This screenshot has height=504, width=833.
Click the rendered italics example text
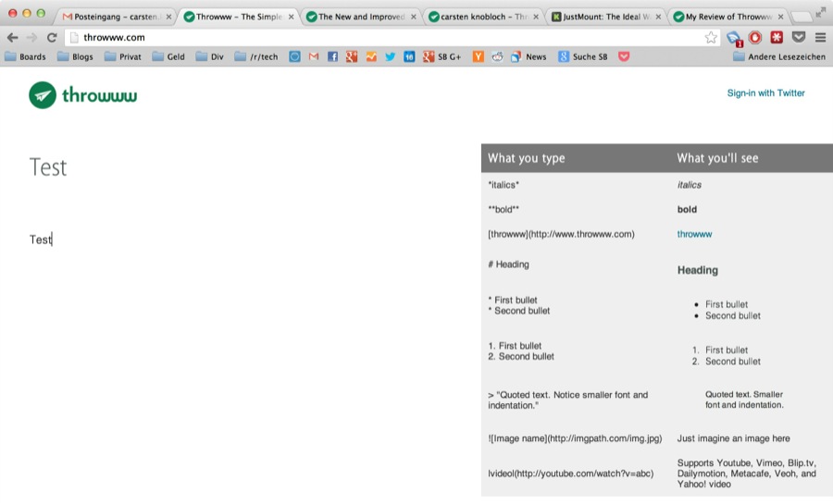coord(689,185)
